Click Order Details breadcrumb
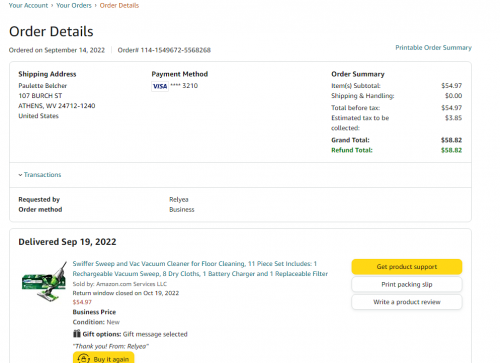 tap(119, 5)
